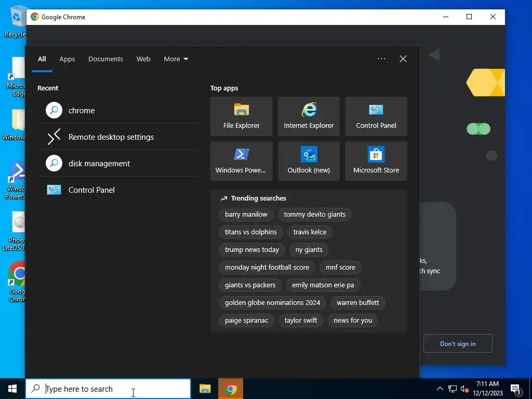The width and height of the screenshot is (532, 399).
Task: Open the notification center icon
Action: point(516,390)
